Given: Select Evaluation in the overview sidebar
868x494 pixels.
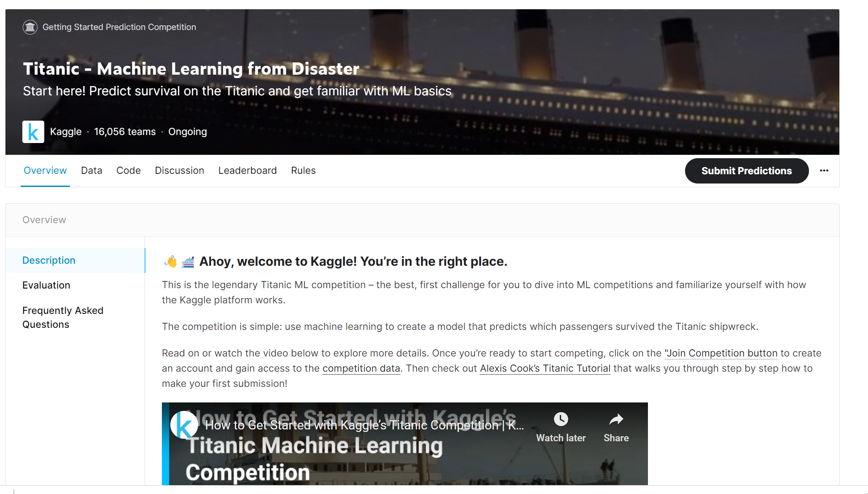Looking at the screenshot, I should tap(46, 286).
